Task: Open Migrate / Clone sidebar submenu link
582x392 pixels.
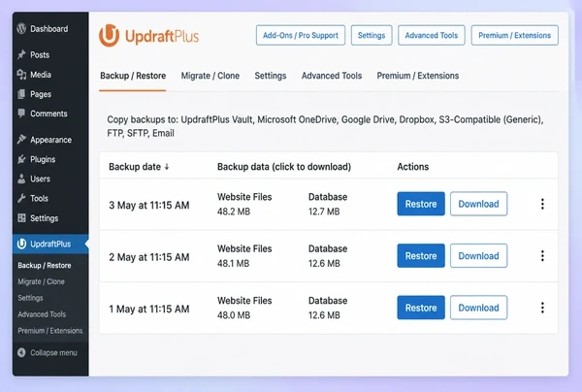Action: pos(41,281)
